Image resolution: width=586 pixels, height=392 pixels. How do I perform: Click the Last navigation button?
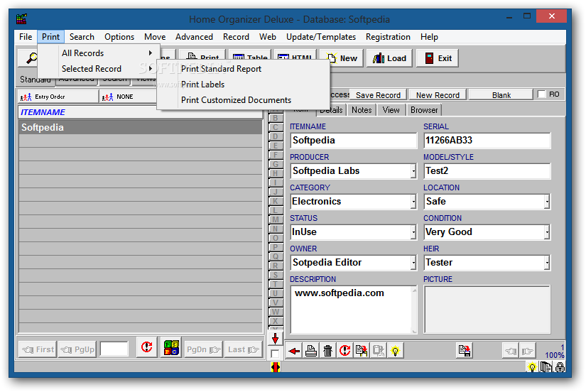(242, 350)
